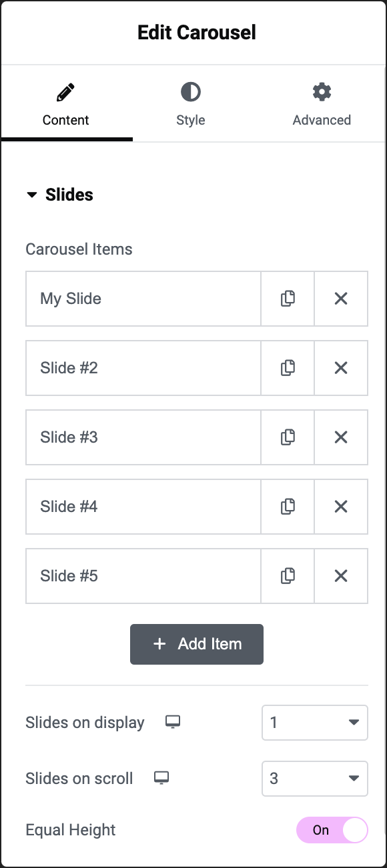The height and width of the screenshot is (868, 387).
Task: Click the Add Item button
Action: coord(196,644)
